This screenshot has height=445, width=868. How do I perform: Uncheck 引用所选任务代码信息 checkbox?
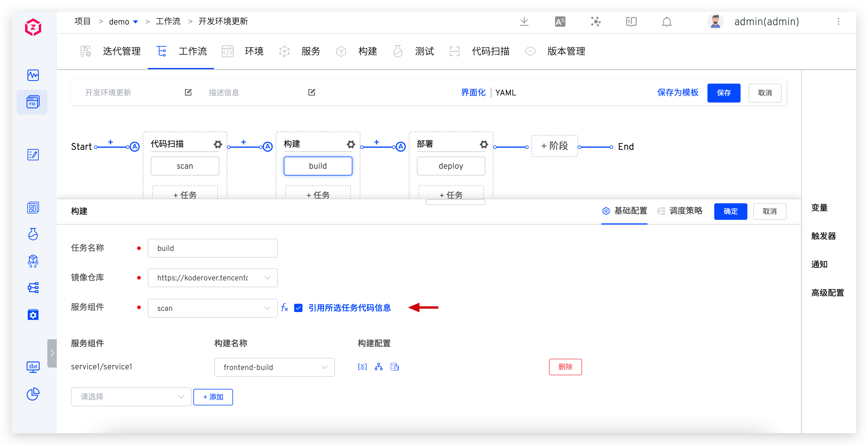[x=298, y=308]
